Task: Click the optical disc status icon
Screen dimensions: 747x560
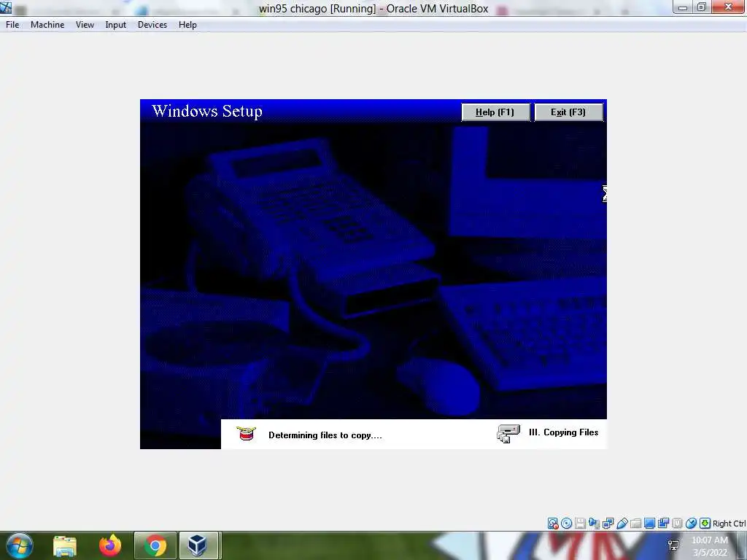Action: pyautogui.click(x=566, y=524)
